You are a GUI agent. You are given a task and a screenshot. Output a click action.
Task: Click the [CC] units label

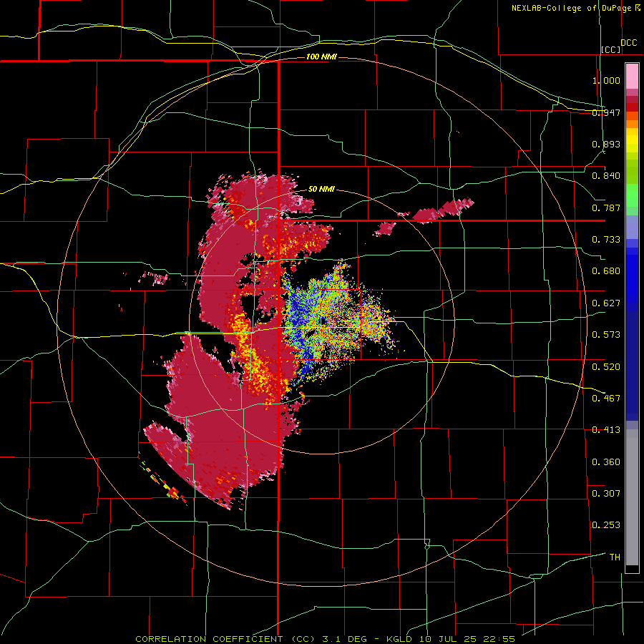coord(611,49)
